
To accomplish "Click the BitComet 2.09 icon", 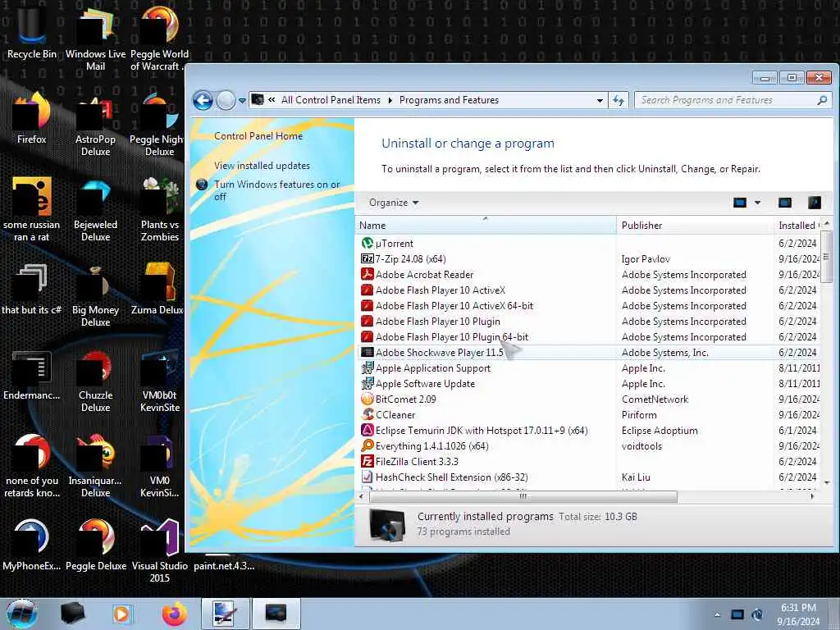I will tap(367, 399).
